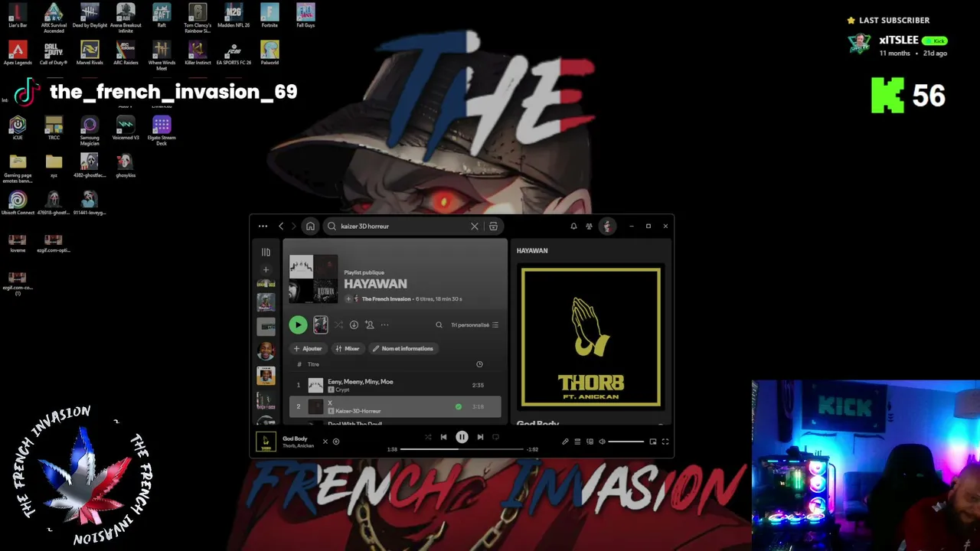Open the Spotify miniplayer
This screenshot has height=551, width=980.
pos(653,442)
